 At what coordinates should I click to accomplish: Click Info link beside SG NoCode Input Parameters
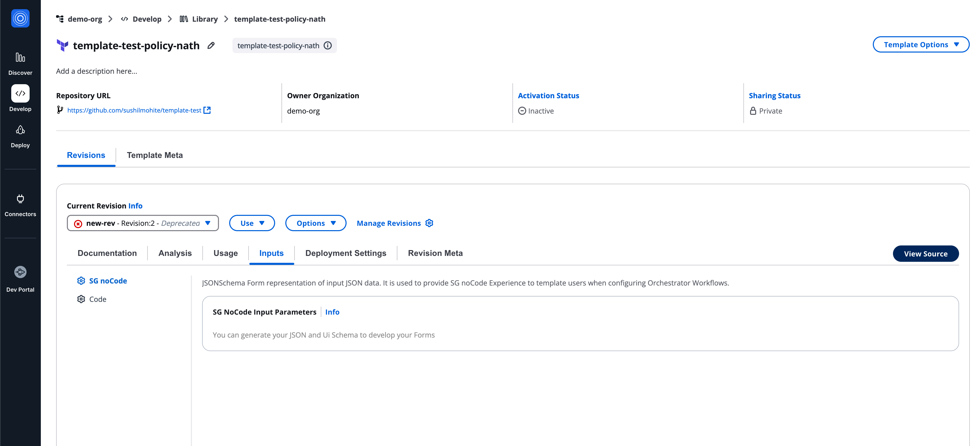click(x=332, y=312)
